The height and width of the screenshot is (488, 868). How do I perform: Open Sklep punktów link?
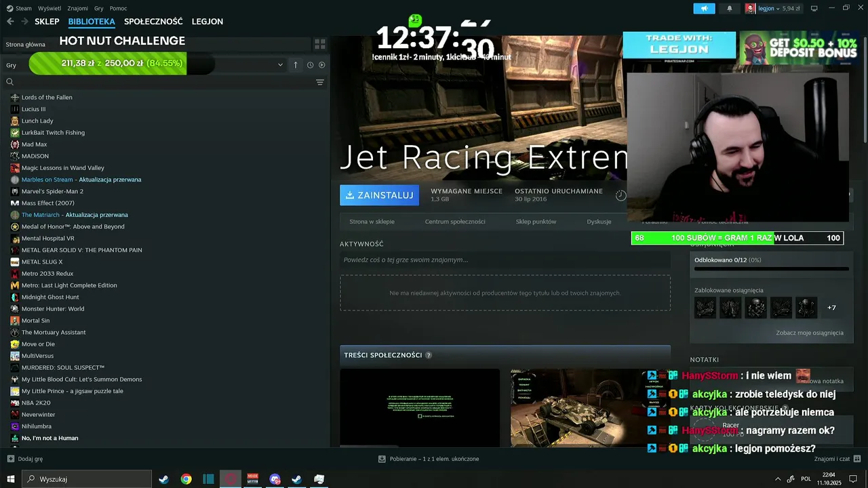point(536,222)
